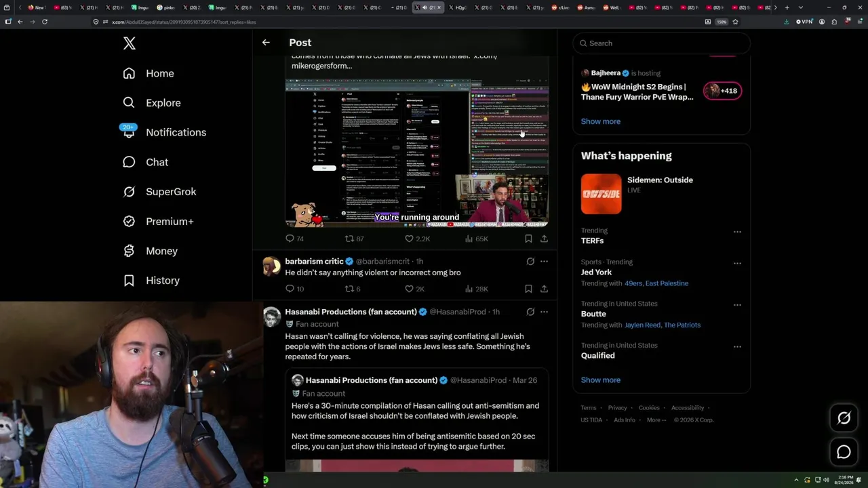Open the floating Grok button

844,418
